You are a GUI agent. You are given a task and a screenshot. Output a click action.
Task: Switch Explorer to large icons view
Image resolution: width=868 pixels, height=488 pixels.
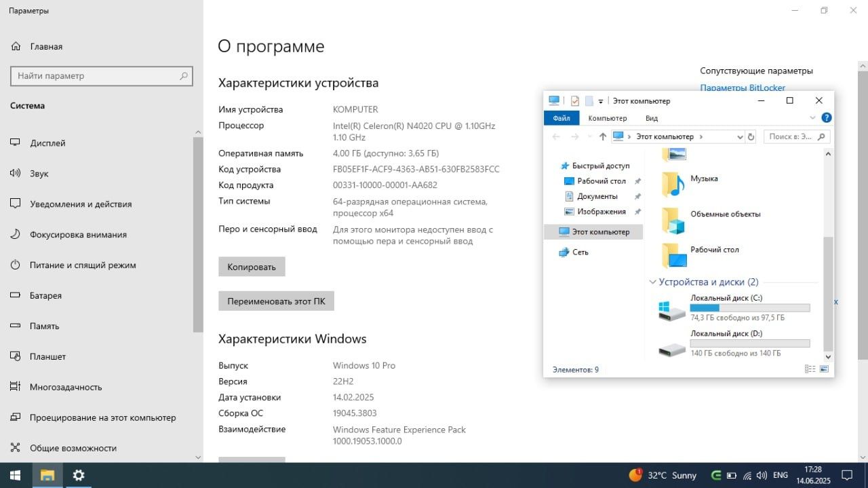pyautogui.click(x=824, y=369)
